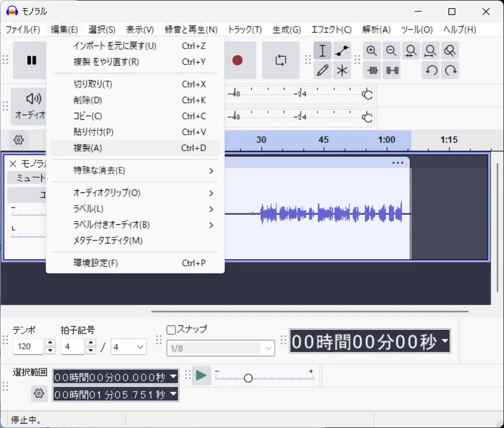Choose 複製をやり直す(R) menu item

(135, 62)
